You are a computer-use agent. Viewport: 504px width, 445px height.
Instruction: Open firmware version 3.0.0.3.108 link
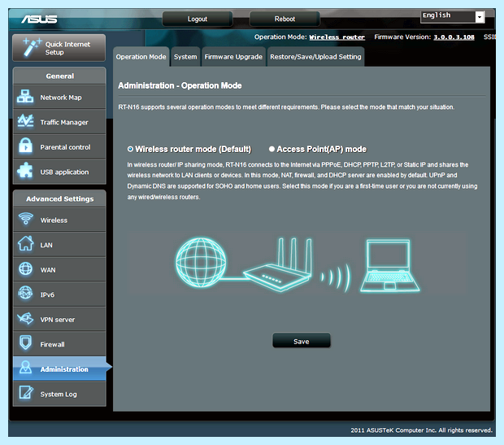point(454,37)
